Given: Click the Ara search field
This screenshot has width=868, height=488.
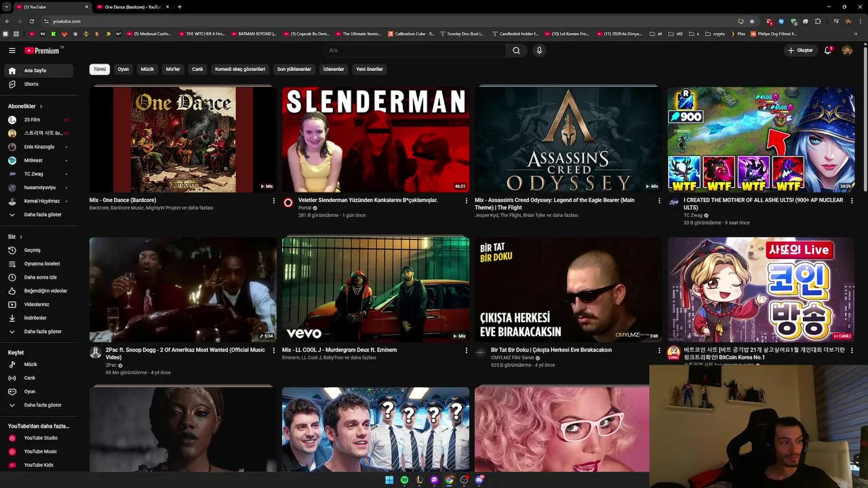Looking at the screenshot, I should click(x=414, y=50).
